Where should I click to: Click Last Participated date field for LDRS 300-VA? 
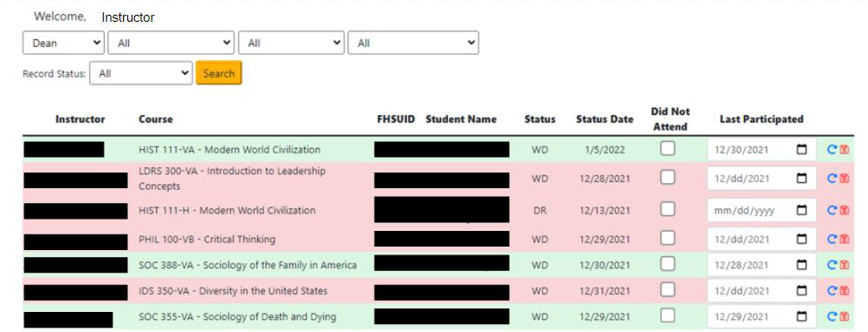point(761,178)
